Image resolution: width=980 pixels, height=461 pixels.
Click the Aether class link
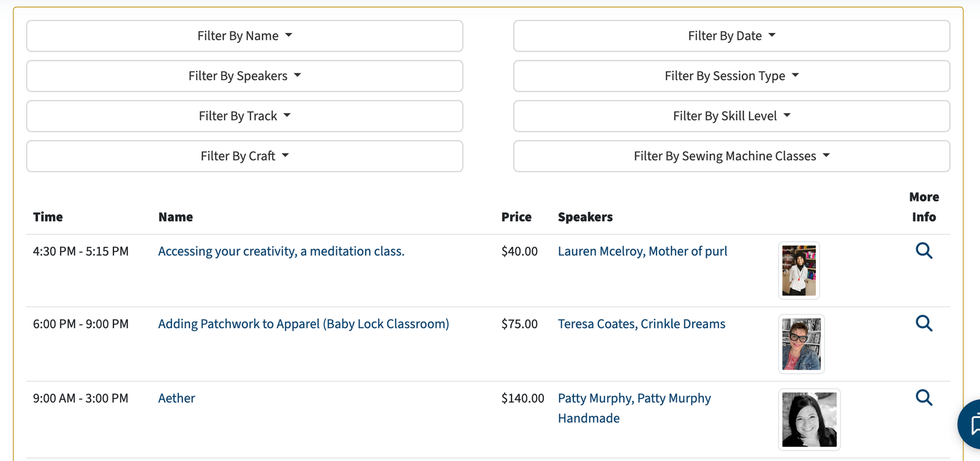[176, 399]
